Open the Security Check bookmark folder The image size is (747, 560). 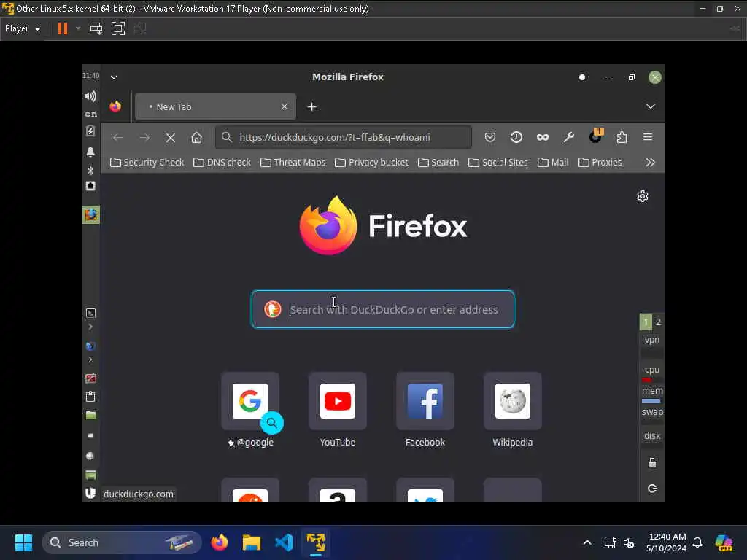tap(147, 163)
